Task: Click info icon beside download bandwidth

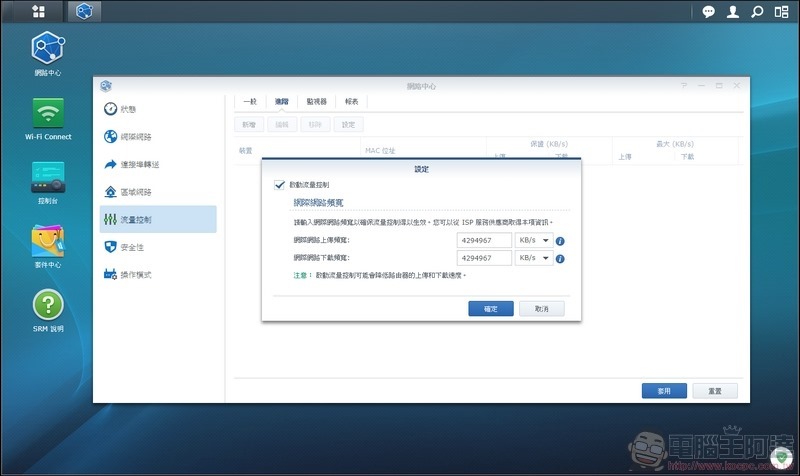Action: (560, 259)
